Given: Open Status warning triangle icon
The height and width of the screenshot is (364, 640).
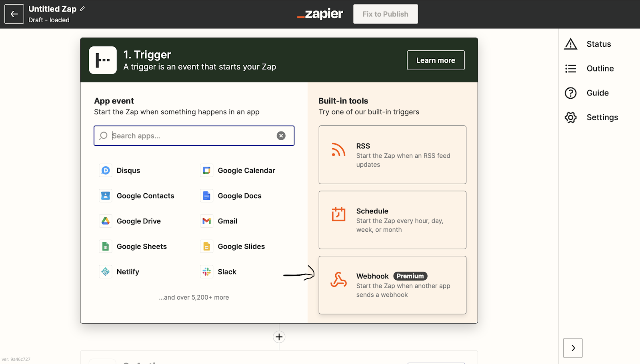Looking at the screenshot, I should tap(571, 44).
